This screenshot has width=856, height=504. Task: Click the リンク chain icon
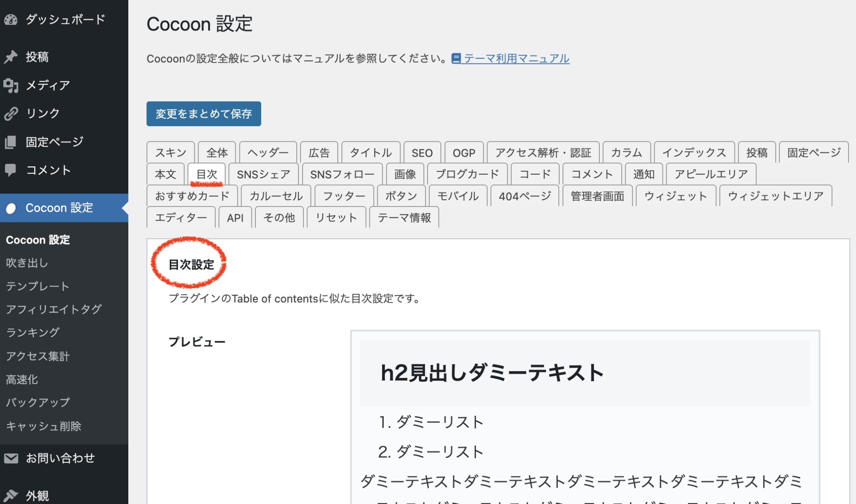pyautogui.click(x=11, y=113)
